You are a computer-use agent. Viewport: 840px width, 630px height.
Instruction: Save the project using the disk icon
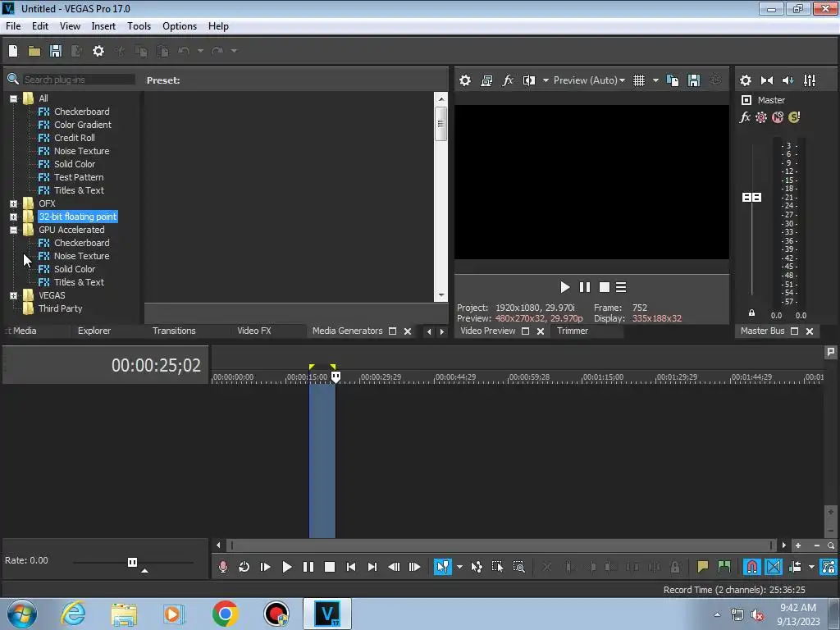[55, 51]
